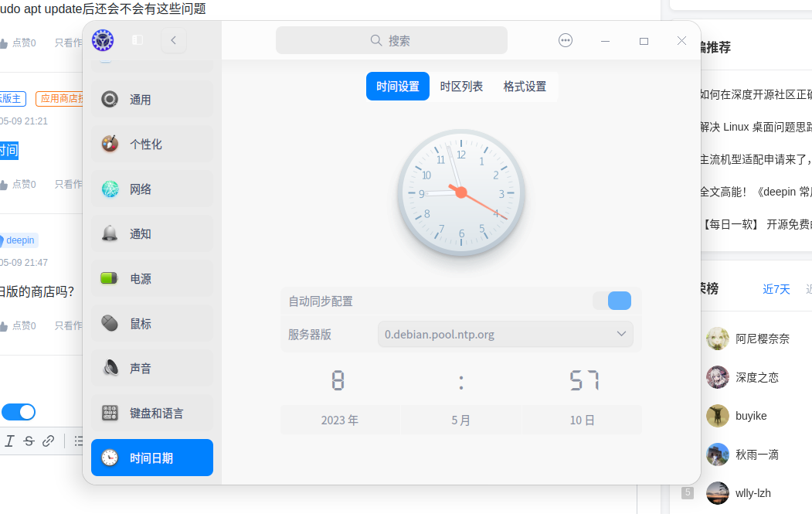Click buyike avatar in ranking
Image resolution: width=812 pixels, height=514 pixels.
pos(718,416)
